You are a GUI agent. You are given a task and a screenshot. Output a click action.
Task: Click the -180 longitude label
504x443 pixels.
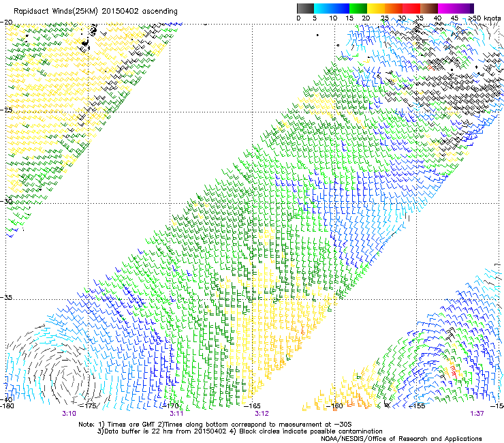pyautogui.click(x=7, y=406)
